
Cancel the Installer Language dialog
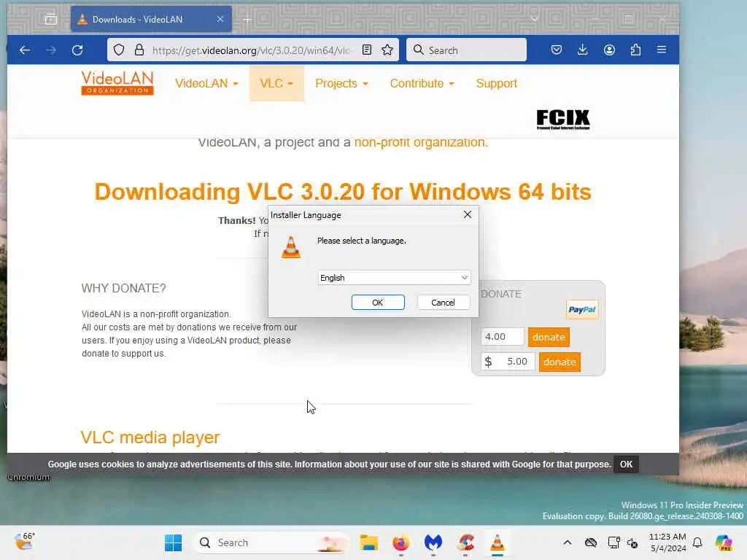click(443, 303)
